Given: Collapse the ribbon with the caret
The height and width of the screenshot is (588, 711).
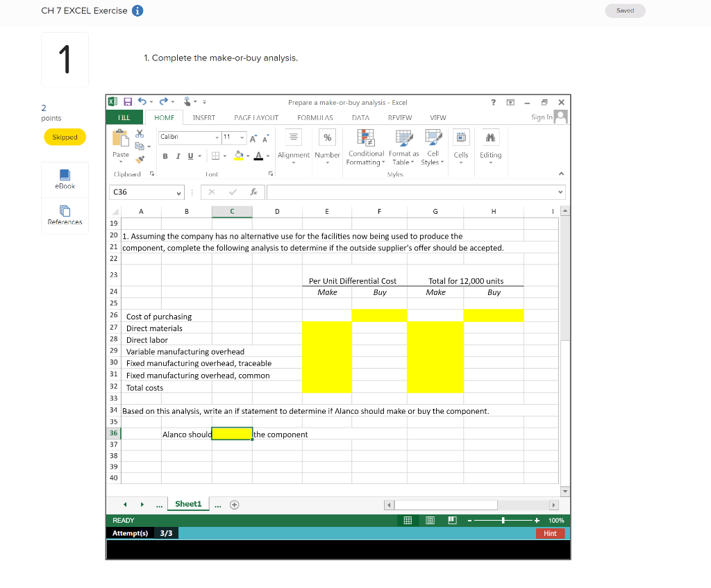Looking at the screenshot, I should pyautogui.click(x=561, y=174).
